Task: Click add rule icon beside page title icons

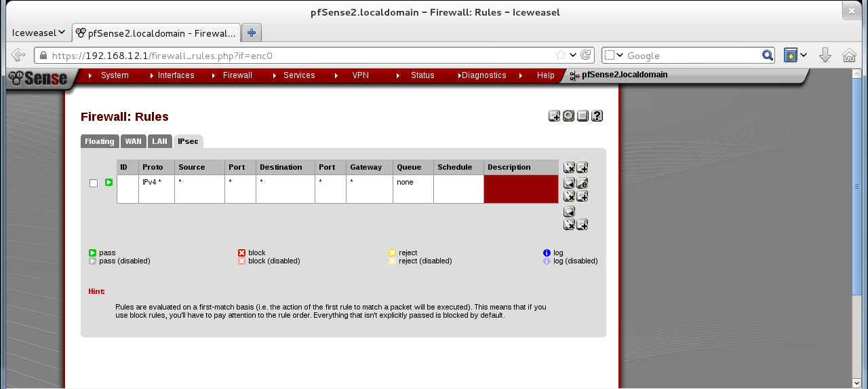Action: pyautogui.click(x=554, y=116)
